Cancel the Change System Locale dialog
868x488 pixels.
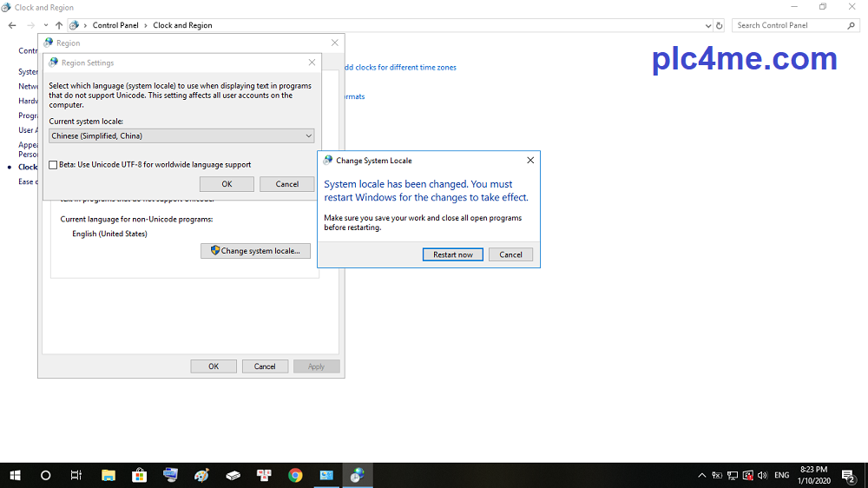click(x=510, y=254)
